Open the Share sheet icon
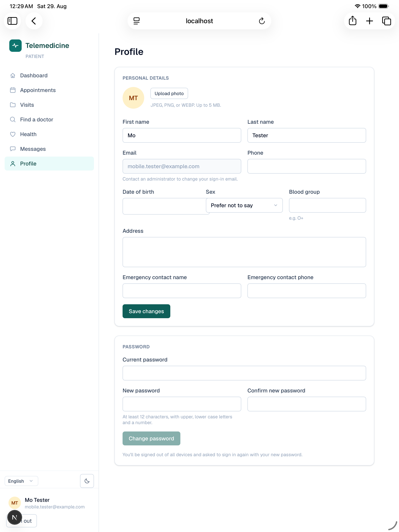This screenshot has height=532, width=399. click(x=352, y=21)
